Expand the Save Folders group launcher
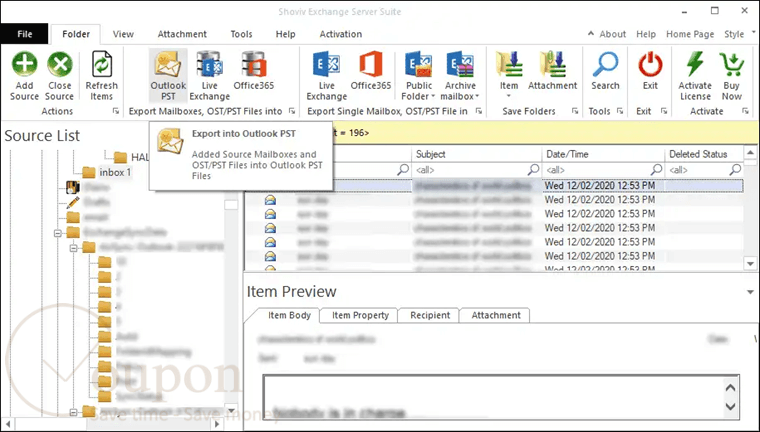 (575, 111)
